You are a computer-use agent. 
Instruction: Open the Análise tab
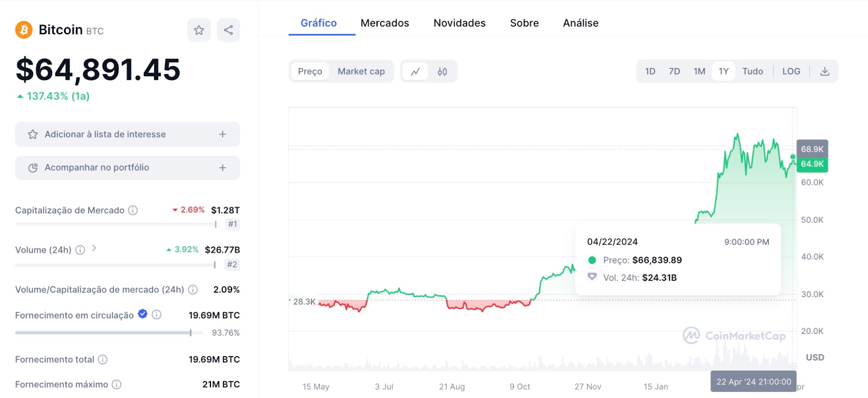[581, 23]
